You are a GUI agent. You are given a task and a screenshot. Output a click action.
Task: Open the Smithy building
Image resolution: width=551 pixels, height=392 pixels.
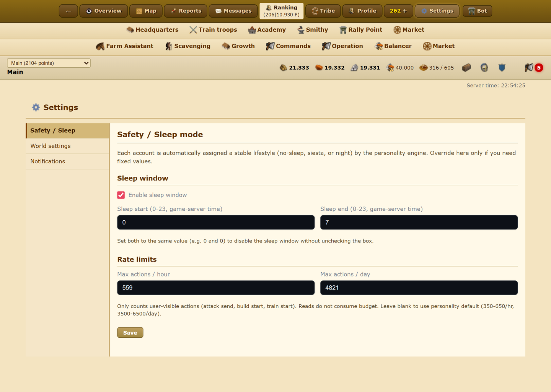pos(313,30)
